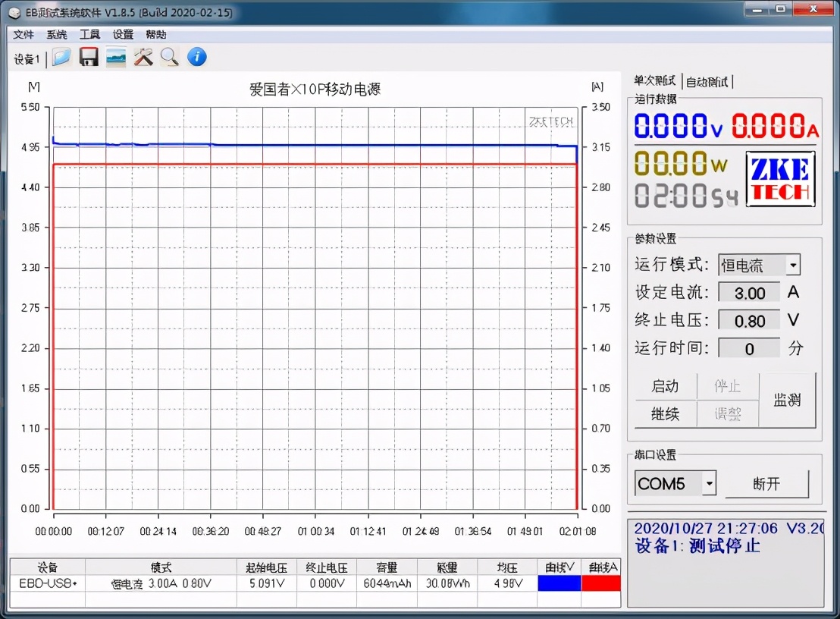
Task: Select the 单次测试 tab
Action: (655, 82)
